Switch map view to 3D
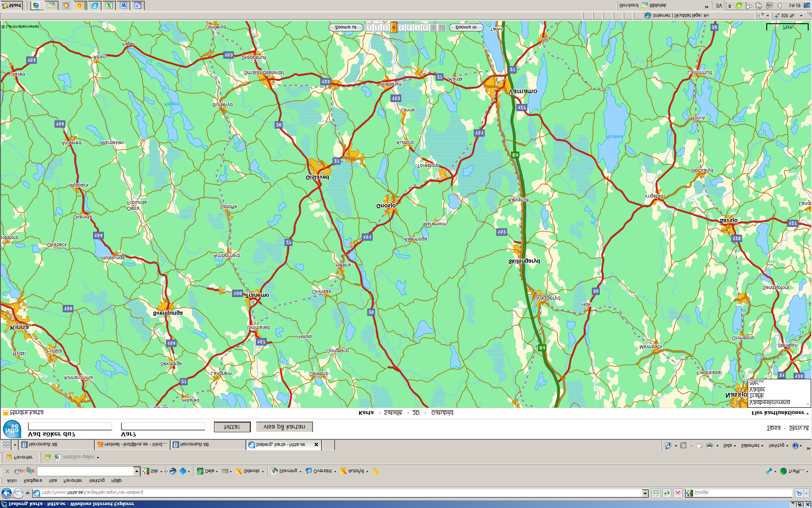The width and height of the screenshot is (812, 508). pos(416,413)
